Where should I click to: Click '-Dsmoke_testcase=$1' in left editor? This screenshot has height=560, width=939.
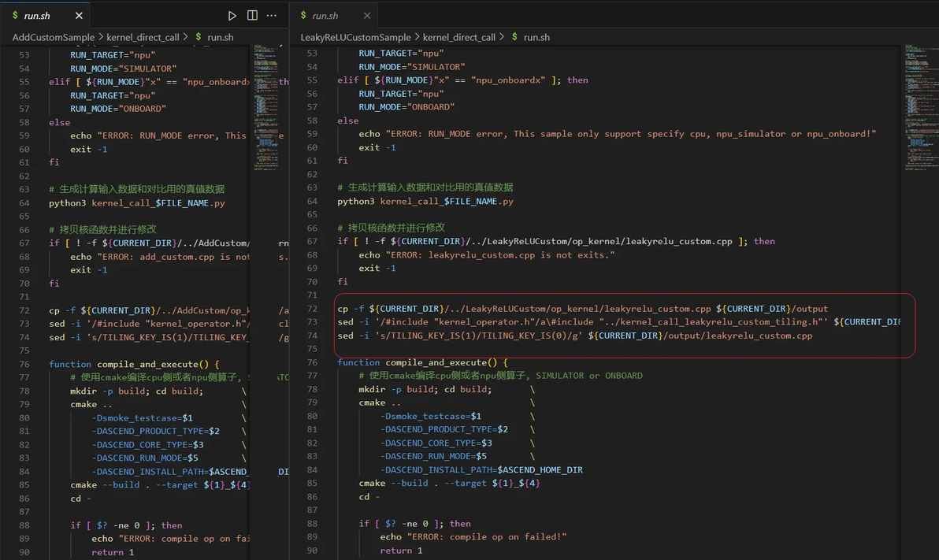142,418
